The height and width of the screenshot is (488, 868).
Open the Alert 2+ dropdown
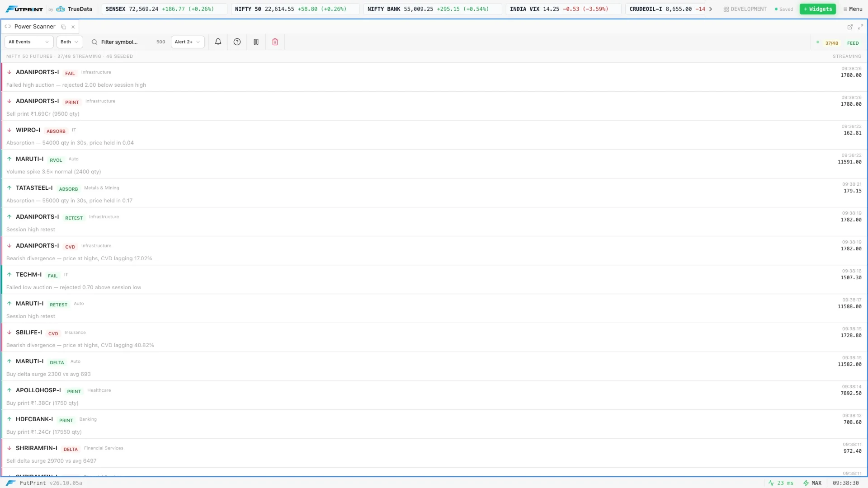point(188,42)
